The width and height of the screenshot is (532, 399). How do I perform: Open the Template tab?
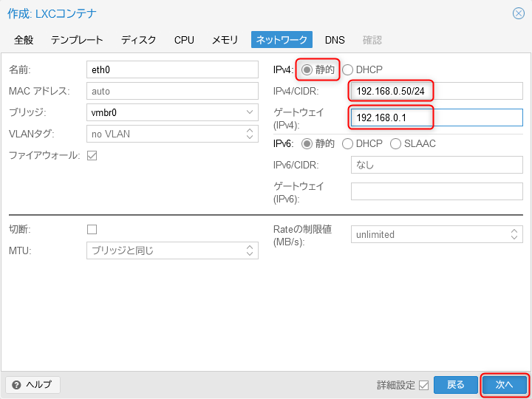pos(77,40)
